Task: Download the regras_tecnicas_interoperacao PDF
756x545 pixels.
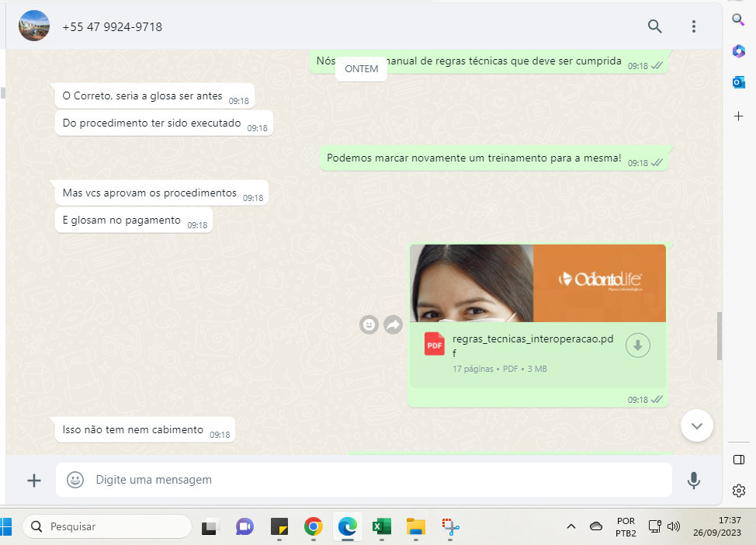Action: pos(637,345)
